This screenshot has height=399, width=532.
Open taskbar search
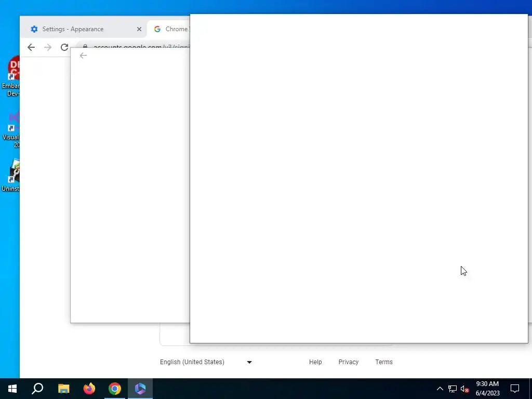[37, 389]
